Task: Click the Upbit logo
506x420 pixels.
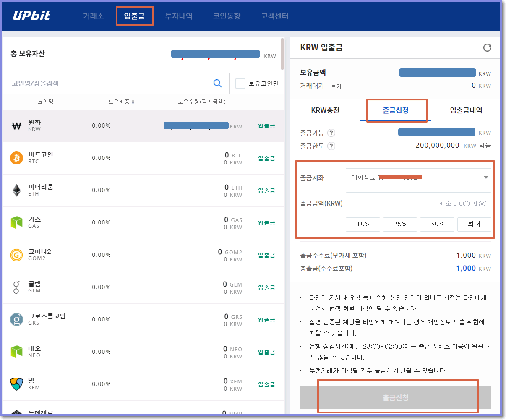Action: pos(32,15)
